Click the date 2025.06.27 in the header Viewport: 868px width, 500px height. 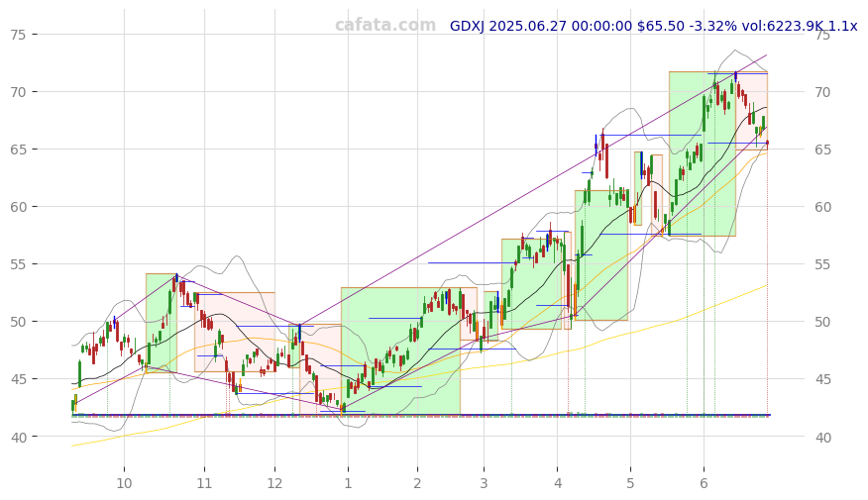(524, 26)
